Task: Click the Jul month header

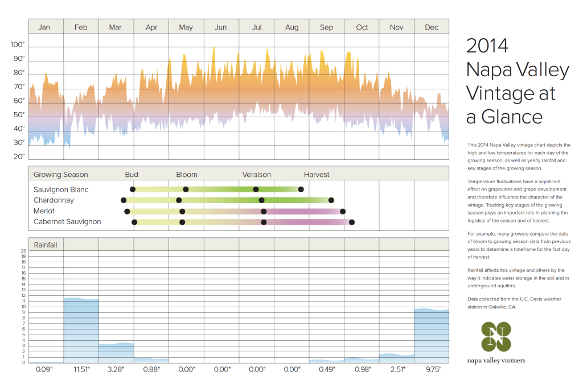Action: 257,27
